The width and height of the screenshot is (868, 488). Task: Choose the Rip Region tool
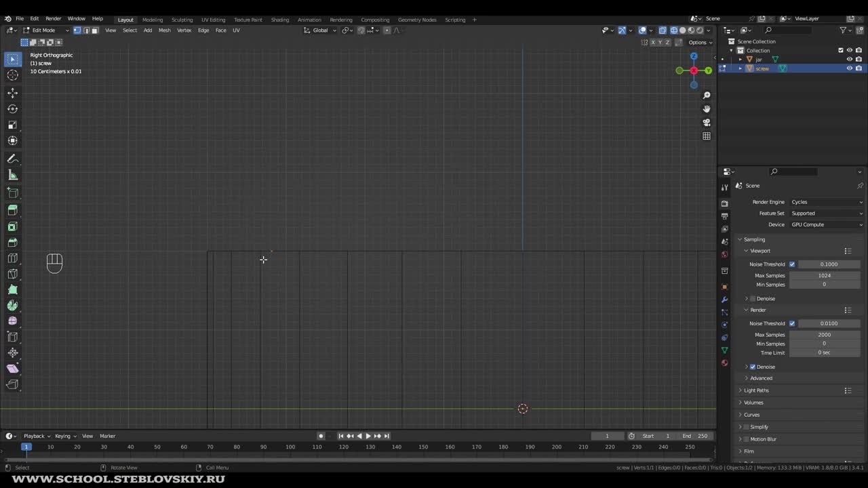click(x=12, y=384)
